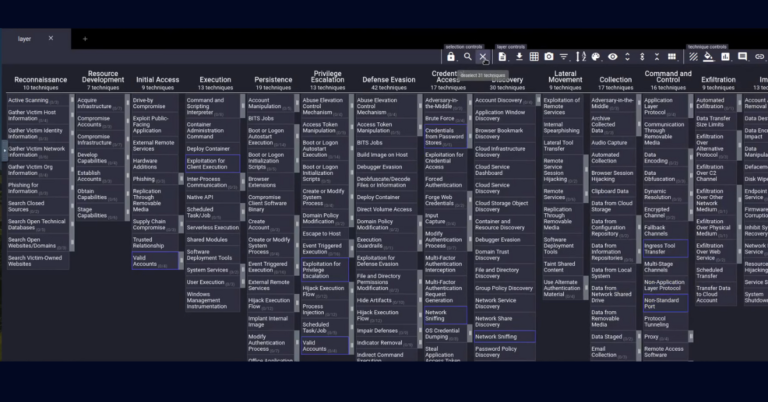Screen dimensions: 768x402
Task: Select Drive-by Compromise technique
Action: click(x=155, y=103)
